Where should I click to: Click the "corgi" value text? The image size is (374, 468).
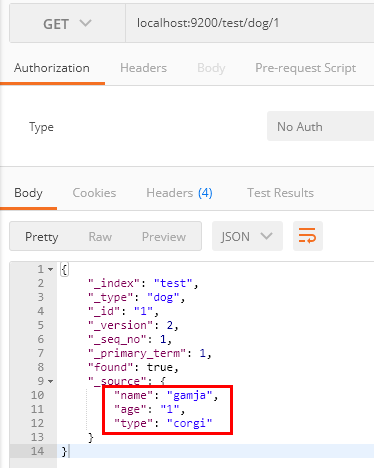tap(189, 423)
